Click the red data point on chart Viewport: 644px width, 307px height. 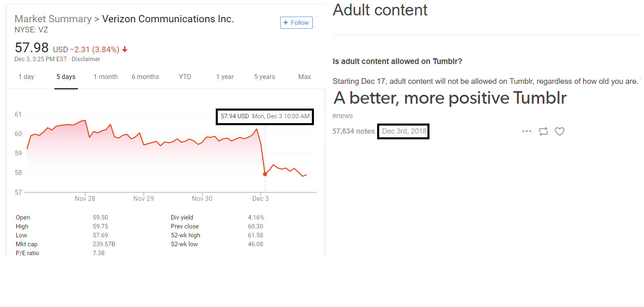pos(265,174)
